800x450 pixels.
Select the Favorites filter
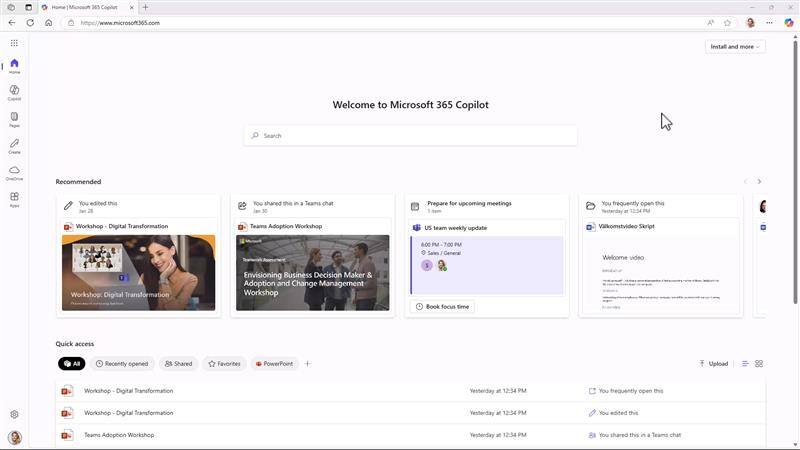pos(224,363)
